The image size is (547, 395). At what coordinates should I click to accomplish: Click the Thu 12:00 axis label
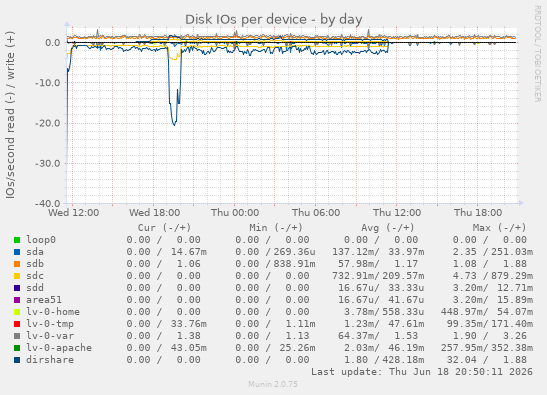click(397, 213)
